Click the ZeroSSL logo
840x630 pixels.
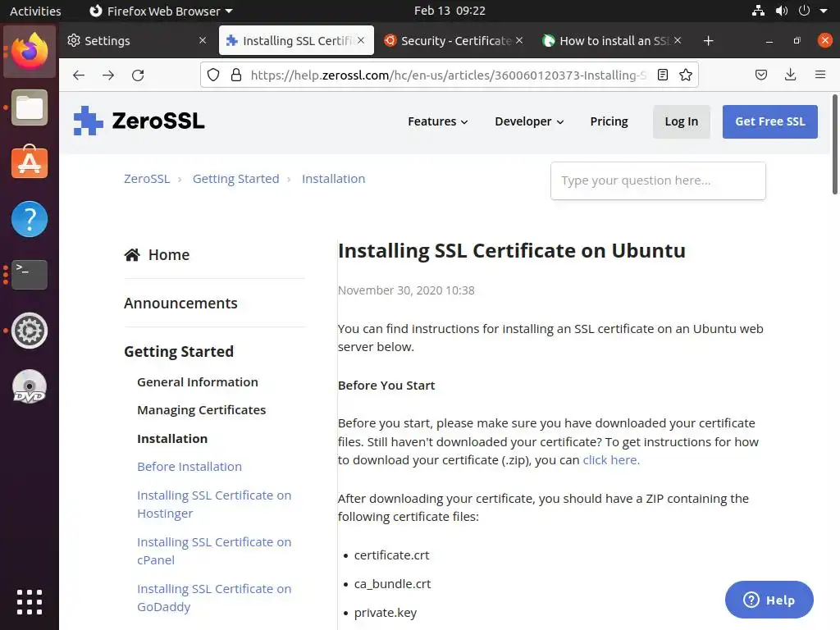pos(139,121)
